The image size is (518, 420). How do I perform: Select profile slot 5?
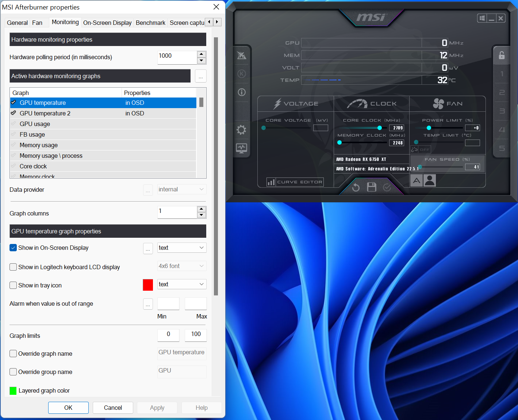pyautogui.click(x=502, y=148)
